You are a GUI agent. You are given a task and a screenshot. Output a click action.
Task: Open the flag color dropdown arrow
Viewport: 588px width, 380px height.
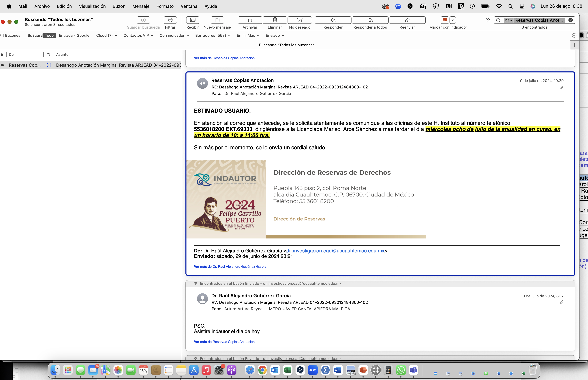click(x=453, y=20)
